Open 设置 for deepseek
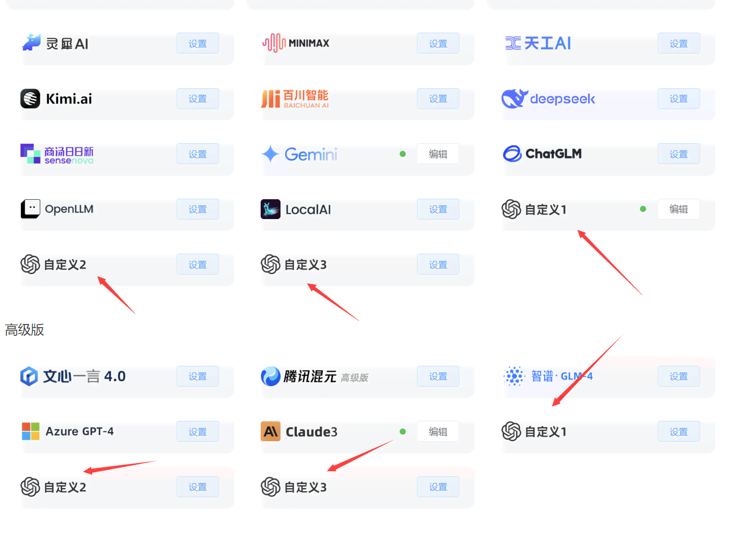 (679, 98)
